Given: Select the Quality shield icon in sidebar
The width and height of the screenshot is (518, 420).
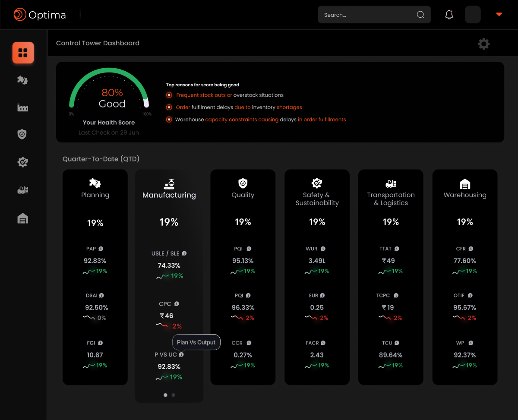Looking at the screenshot, I should click(22, 134).
